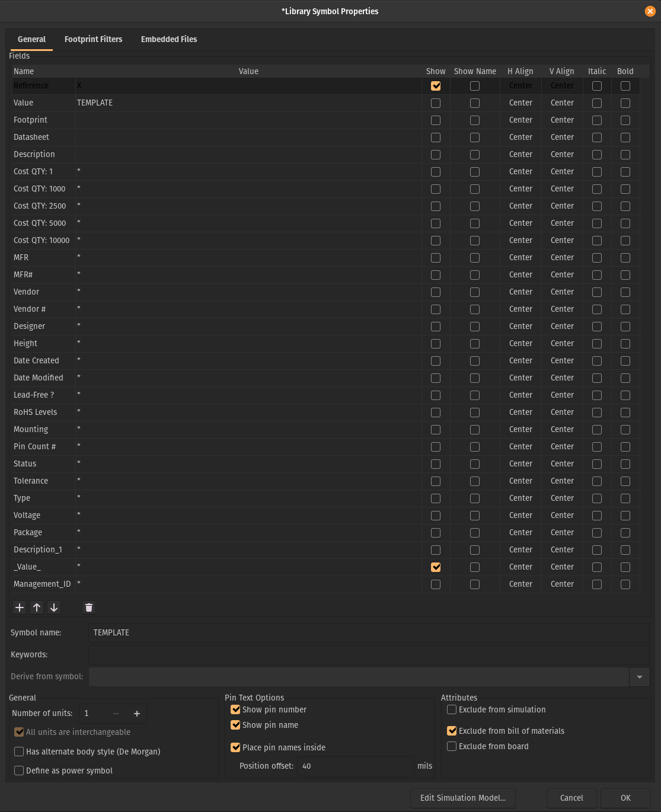Check Define as power symbol

tap(18, 771)
